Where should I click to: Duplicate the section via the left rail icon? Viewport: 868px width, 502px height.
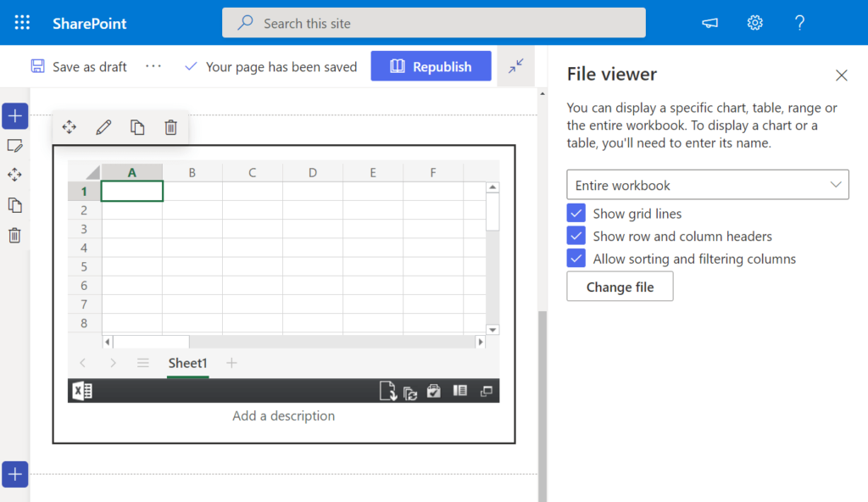point(15,205)
